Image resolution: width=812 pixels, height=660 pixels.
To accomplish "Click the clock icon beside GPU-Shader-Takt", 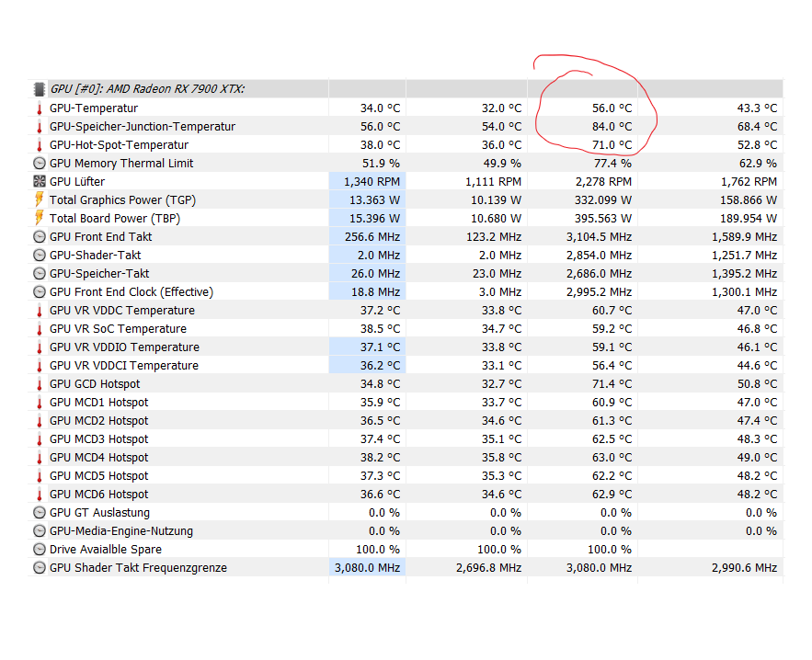I will (x=39, y=256).
